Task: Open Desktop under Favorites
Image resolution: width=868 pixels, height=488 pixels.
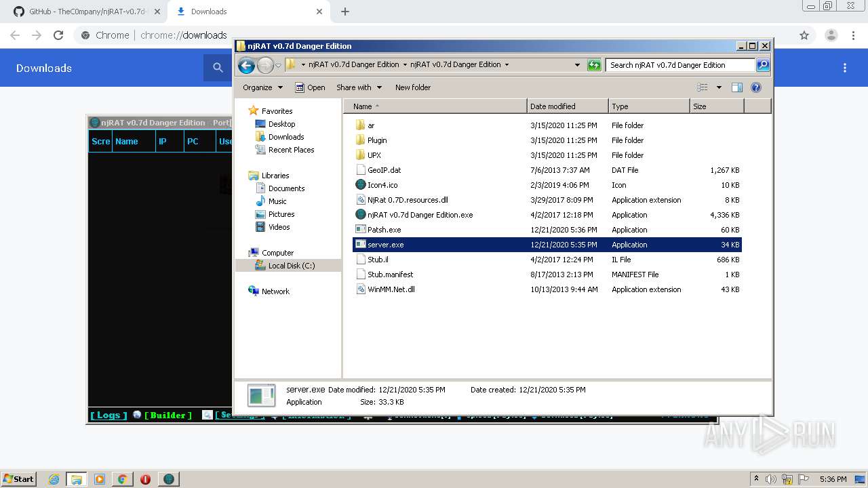Action: click(x=281, y=124)
